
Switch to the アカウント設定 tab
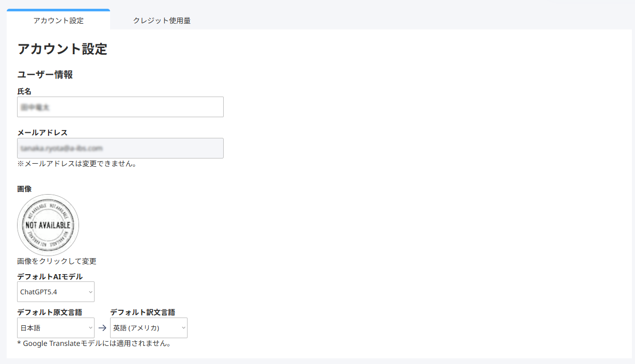pos(58,21)
